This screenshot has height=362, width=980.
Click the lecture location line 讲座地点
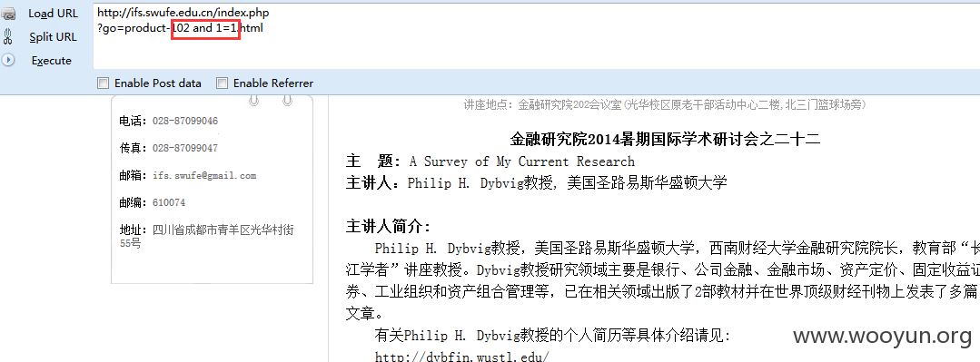(x=664, y=104)
